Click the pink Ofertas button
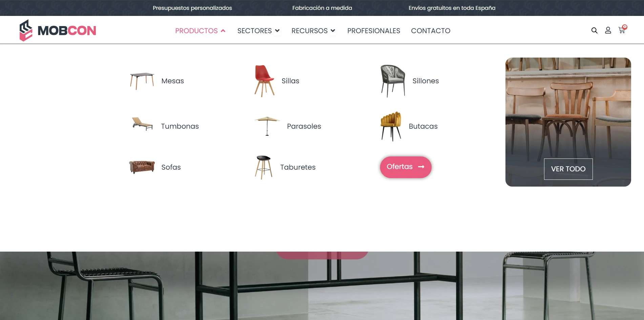The image size is (644, 320). [406, 167]
